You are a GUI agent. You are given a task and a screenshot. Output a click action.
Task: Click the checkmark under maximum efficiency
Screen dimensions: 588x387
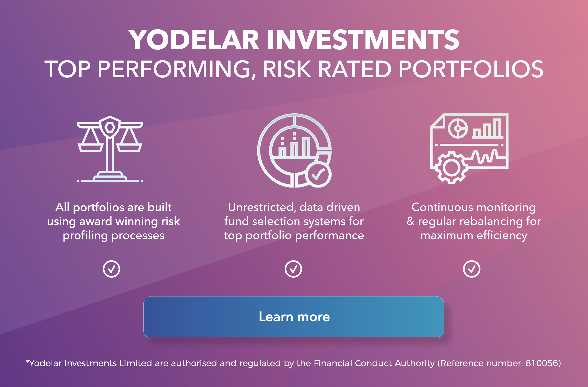(471, 269)
